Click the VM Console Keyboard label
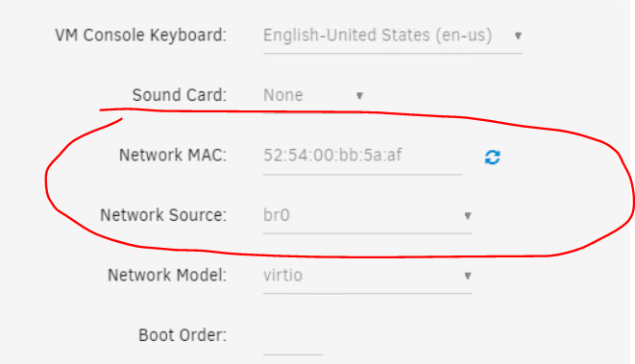 141,36
